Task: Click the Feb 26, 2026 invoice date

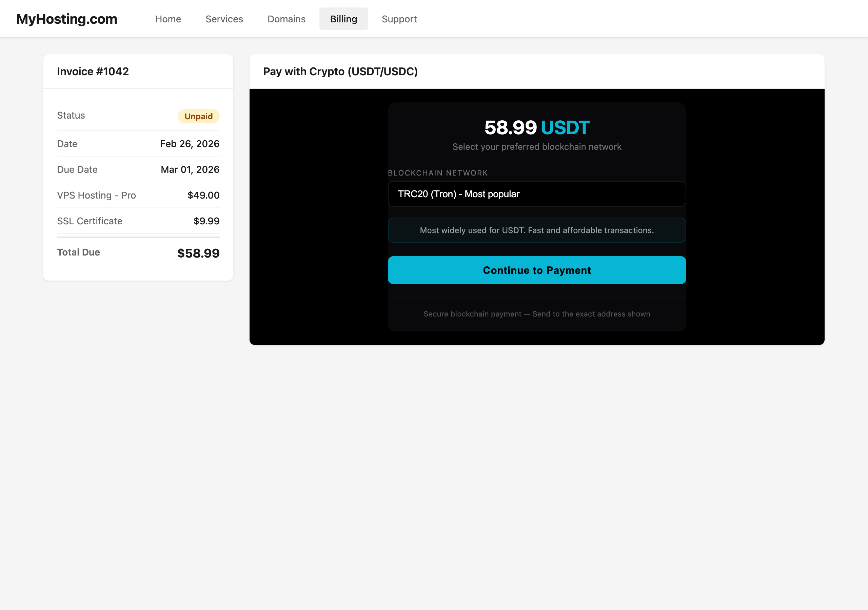Action: coord(190,144)
